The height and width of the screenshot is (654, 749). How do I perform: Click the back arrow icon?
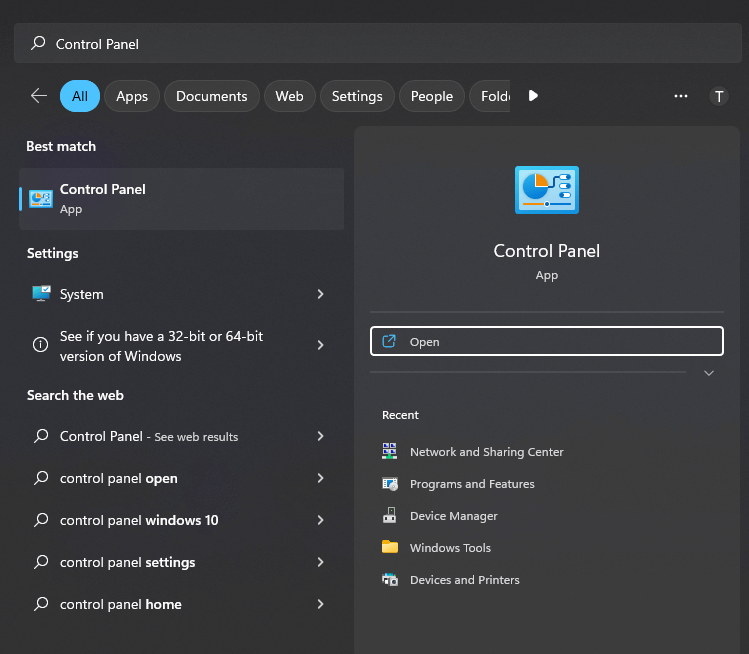(x=39, y=96)
